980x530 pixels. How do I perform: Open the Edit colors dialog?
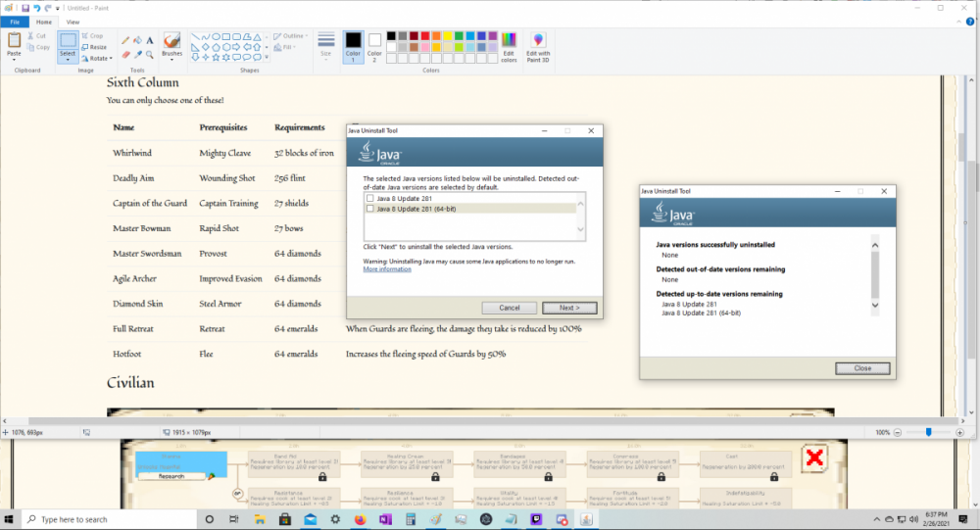[x=509, y=45]
